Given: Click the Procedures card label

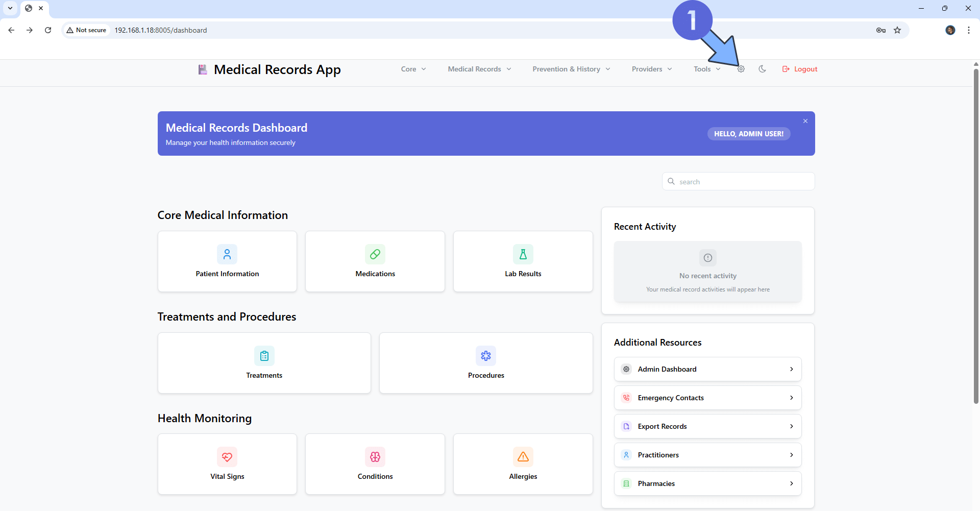Looking at the screenshot, I should (486, 375).
